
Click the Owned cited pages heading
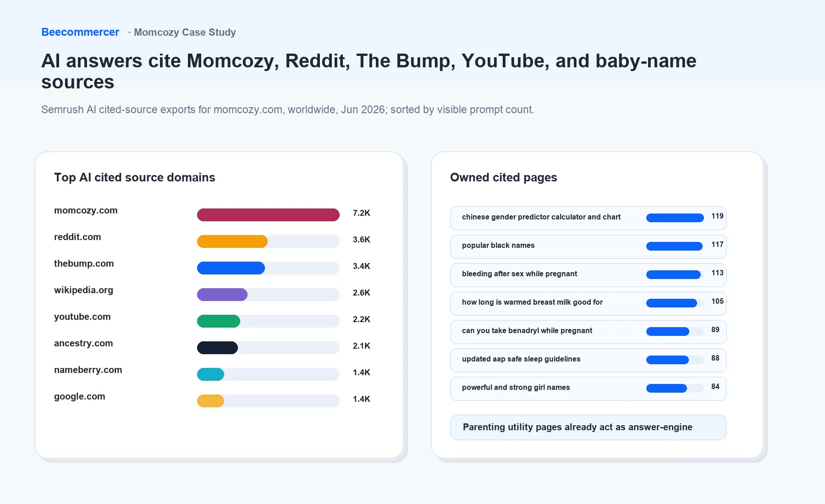(504, 177)
